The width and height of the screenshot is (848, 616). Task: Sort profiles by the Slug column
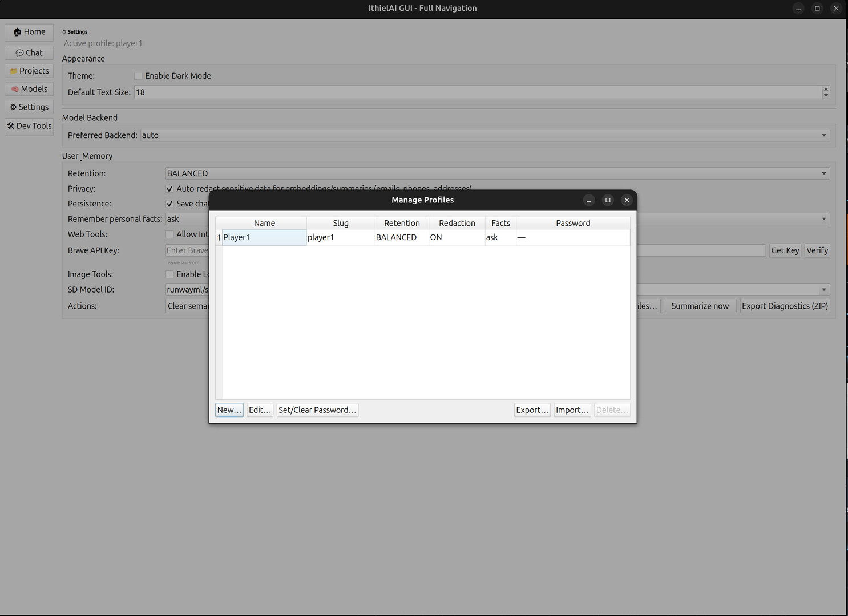[x=340, y=222]
